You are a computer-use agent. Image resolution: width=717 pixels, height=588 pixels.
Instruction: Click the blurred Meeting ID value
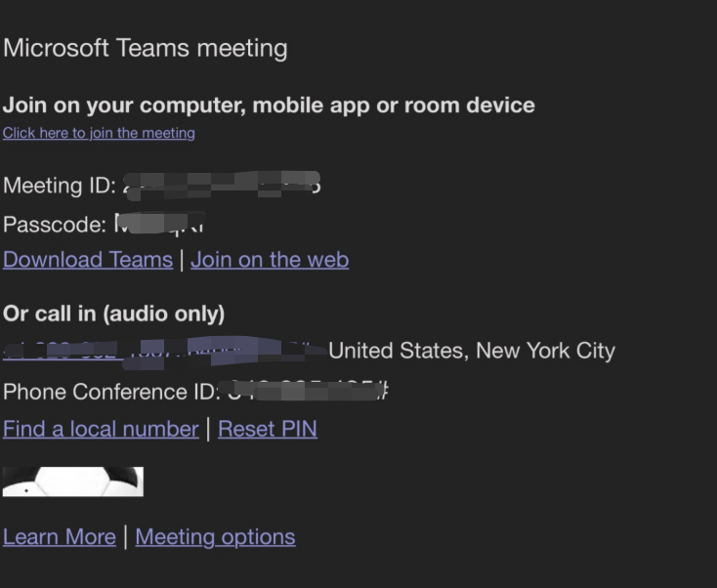pos(222,186)
